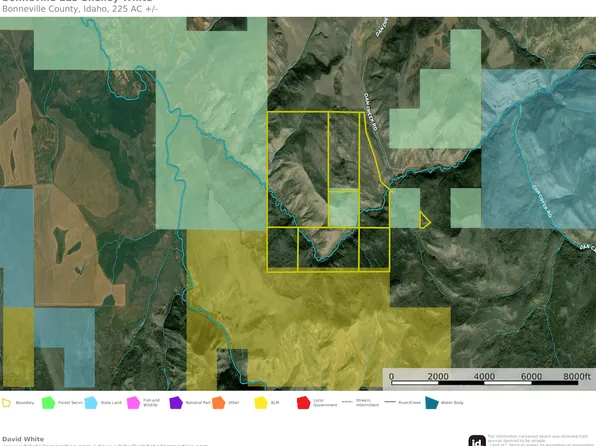The image size is (596, 446).
Task: Click the '6000' scale bar label
Action: (x=531, y=376)
